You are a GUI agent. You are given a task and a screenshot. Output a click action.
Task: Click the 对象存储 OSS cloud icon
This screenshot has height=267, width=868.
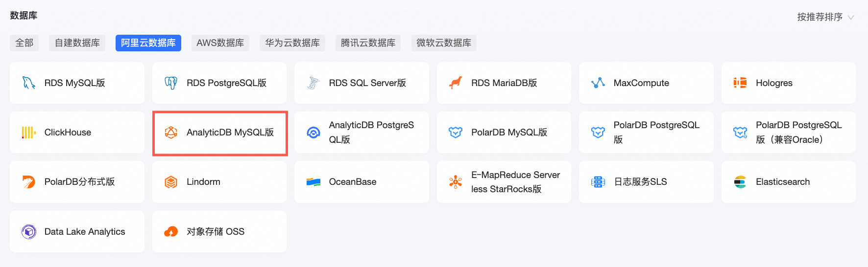click(x=171, y=232)
